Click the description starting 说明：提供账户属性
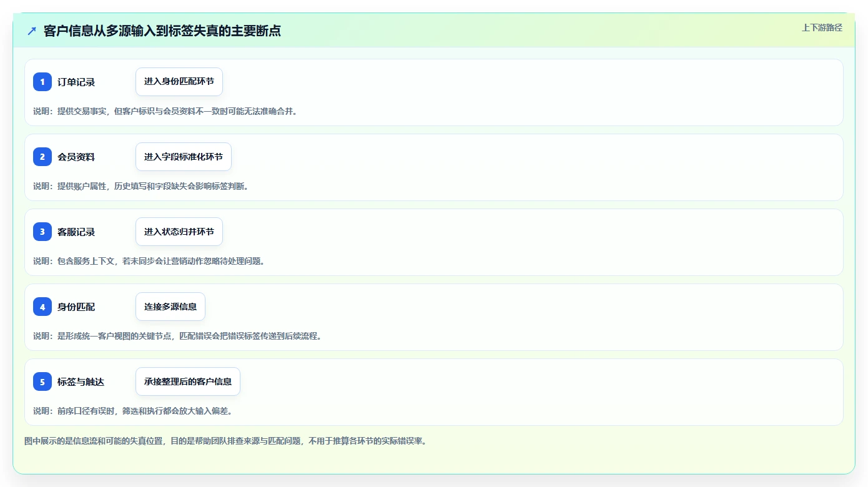 141,186
